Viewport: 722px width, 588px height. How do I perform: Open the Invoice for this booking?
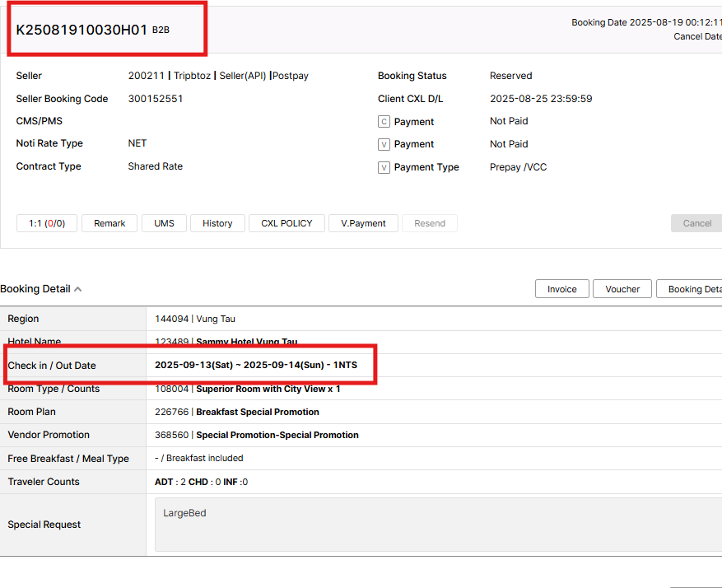pos(562,289)
